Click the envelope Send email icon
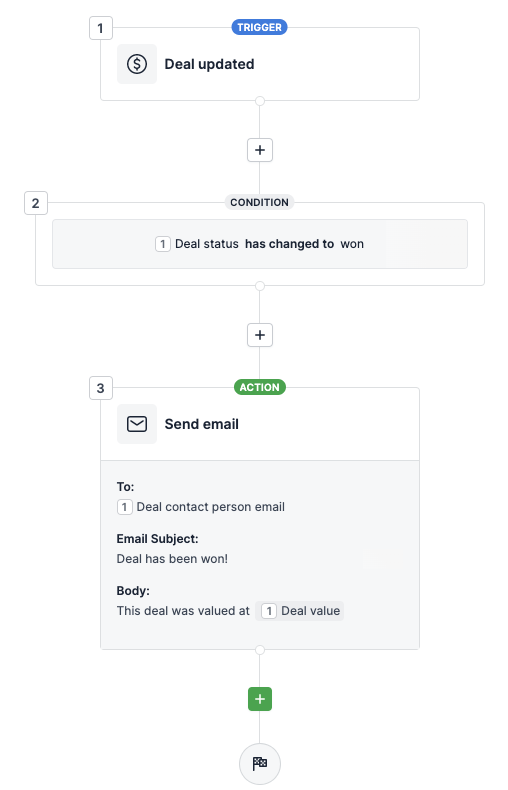 137,424
